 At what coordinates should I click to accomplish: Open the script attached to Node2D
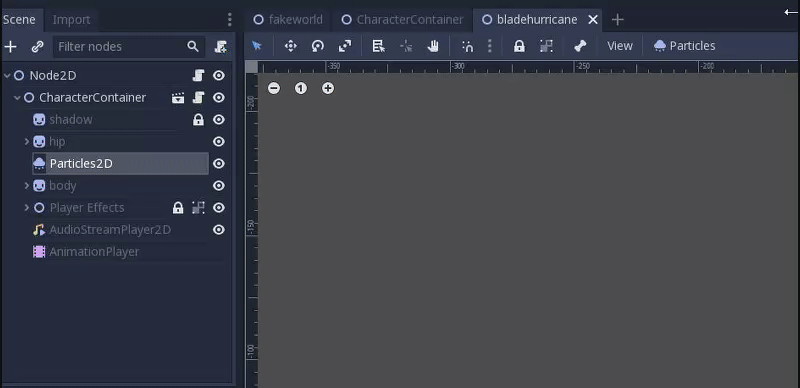click(x=198, y=76)
